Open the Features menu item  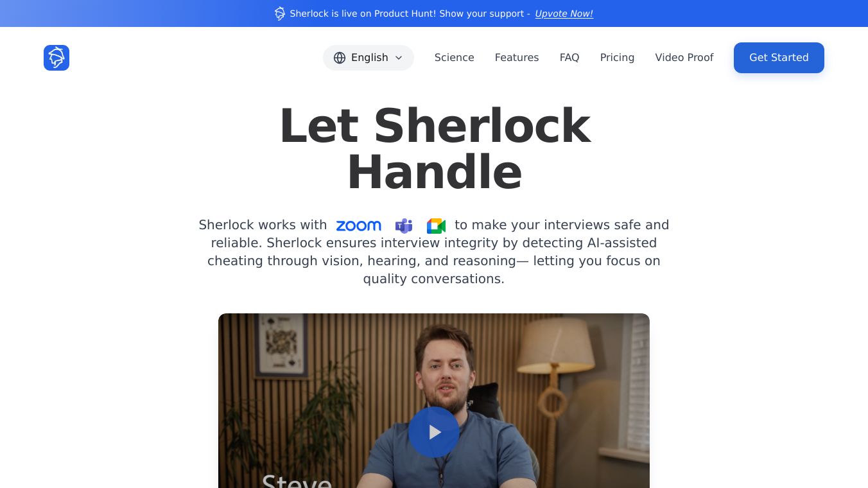point(517,58)
